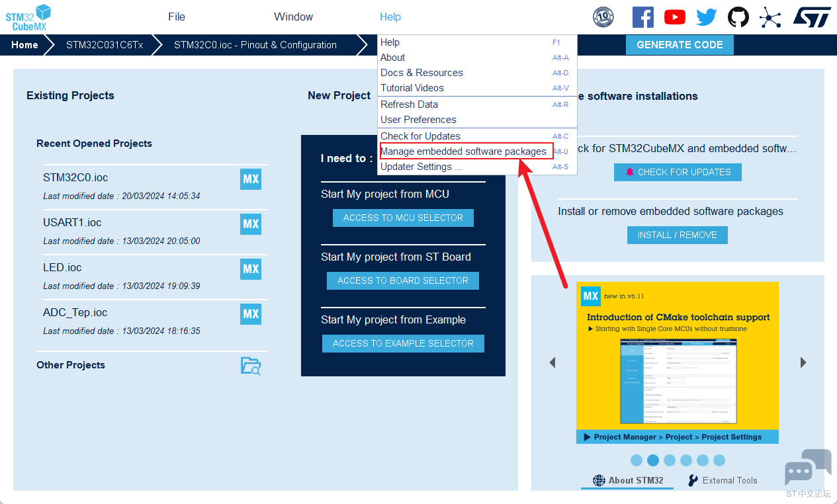Click CHECK FOR UPDATES button
Viewport: 837px width, 504px height.
678,172
